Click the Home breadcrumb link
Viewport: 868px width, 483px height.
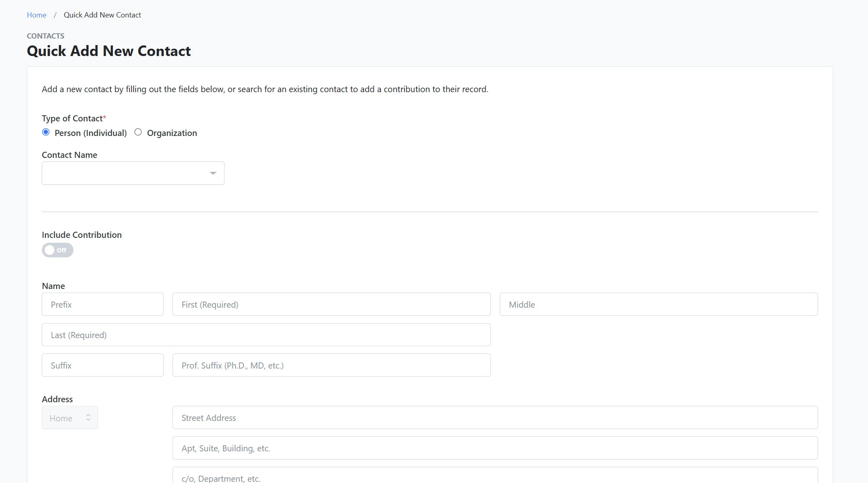pos(37,15)
